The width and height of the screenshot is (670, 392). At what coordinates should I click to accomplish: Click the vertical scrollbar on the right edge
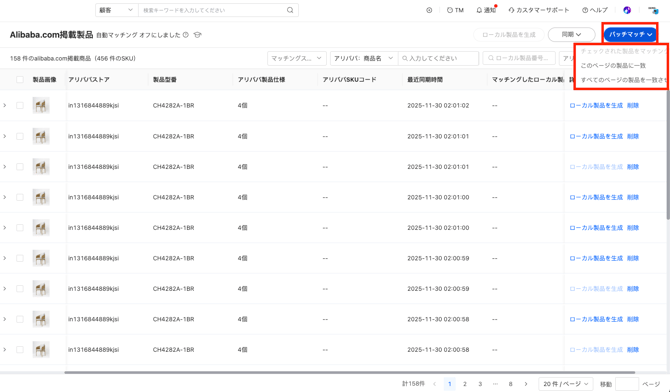click(668, 154)
